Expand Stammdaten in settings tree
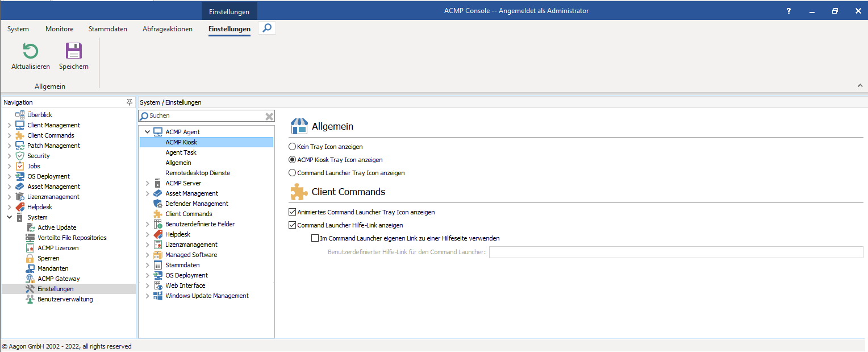The image size is (868, 352). 148,265
